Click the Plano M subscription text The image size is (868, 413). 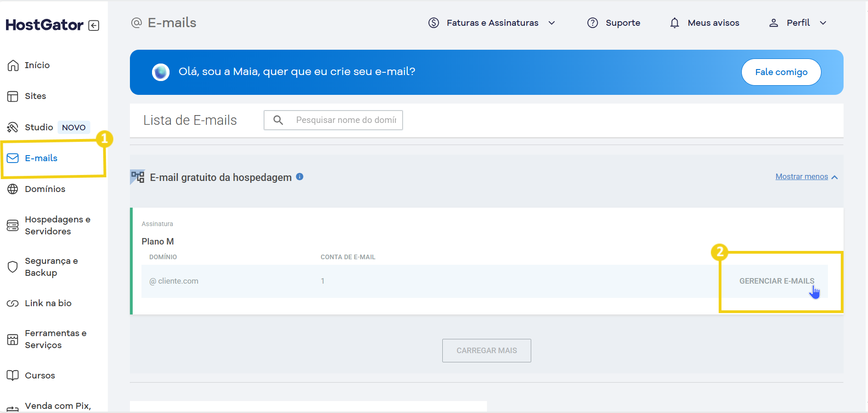click(x=158, y=242)
